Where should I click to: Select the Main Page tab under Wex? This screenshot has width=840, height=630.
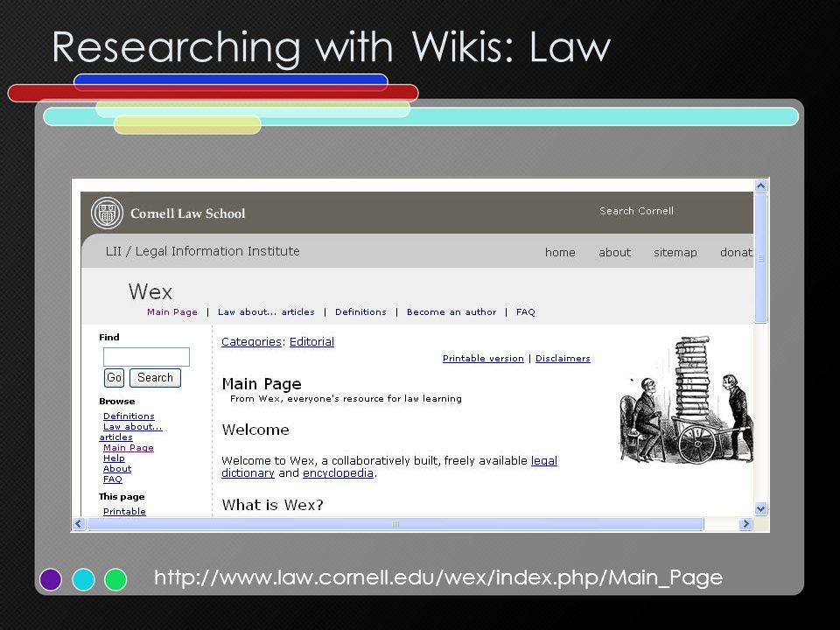pos(172,311)
